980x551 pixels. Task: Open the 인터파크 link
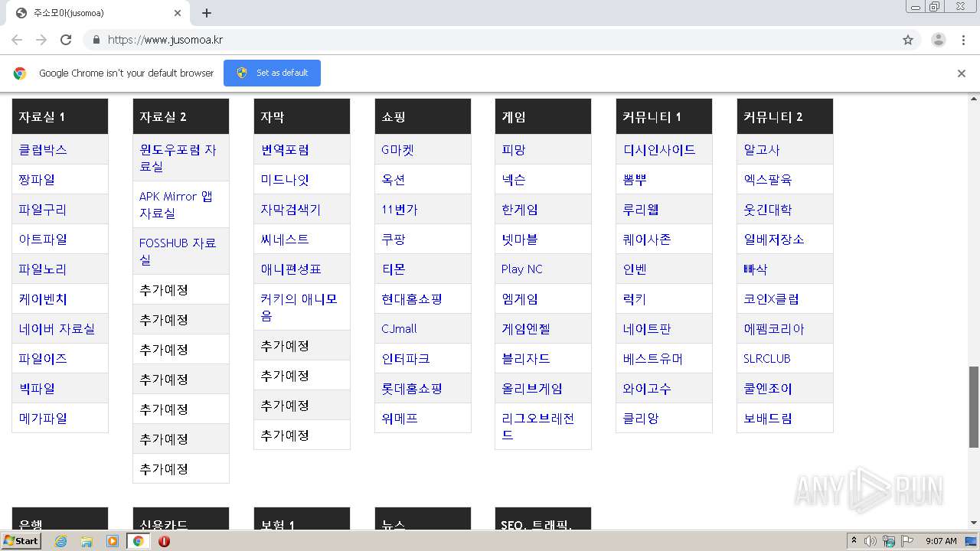pos(406,359)
